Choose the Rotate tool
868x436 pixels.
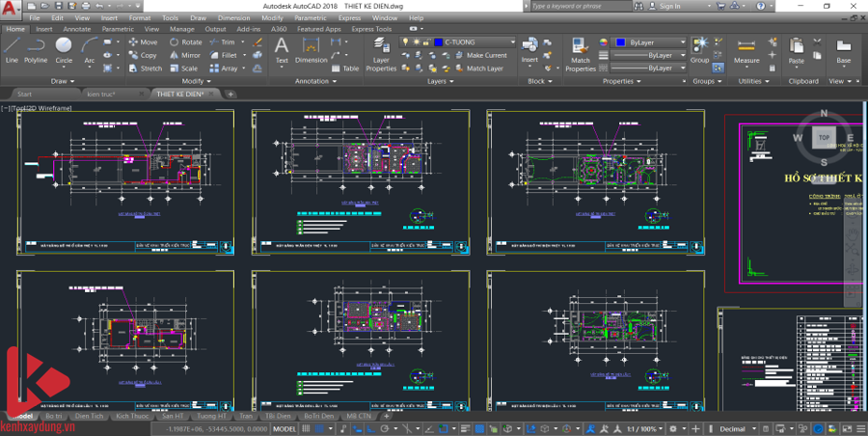coord(186,42)
